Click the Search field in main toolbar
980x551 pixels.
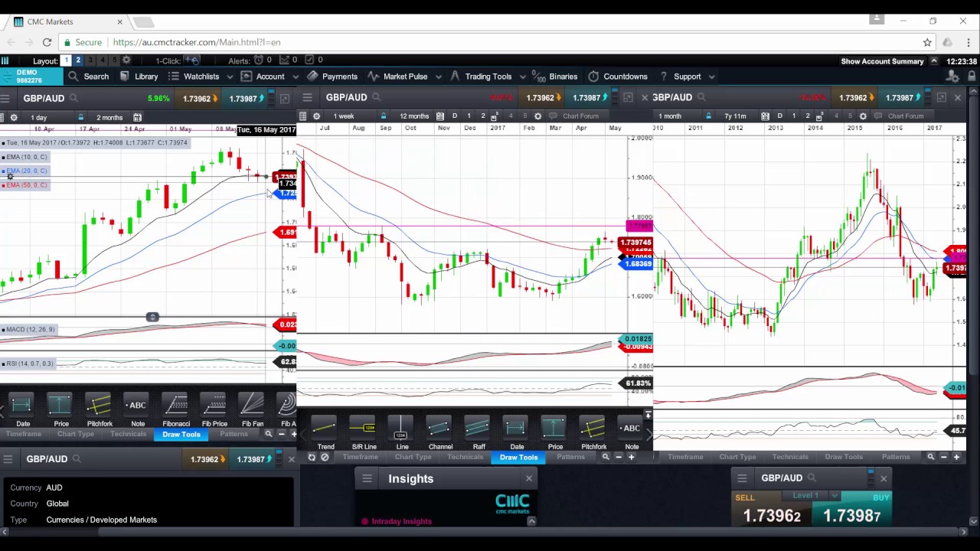tap(89, 77)
